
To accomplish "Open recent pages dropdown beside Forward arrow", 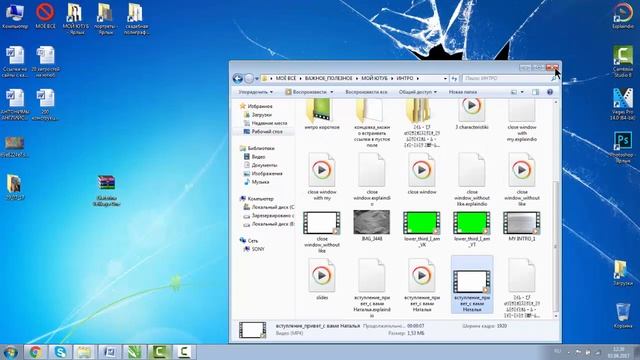I will pyautogui.click(x=257, y=79).
